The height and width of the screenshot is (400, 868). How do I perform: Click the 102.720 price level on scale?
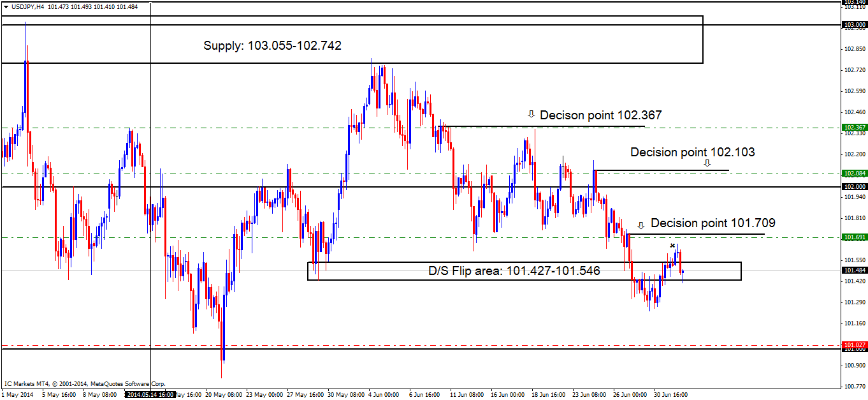click(x=855, y=70)
